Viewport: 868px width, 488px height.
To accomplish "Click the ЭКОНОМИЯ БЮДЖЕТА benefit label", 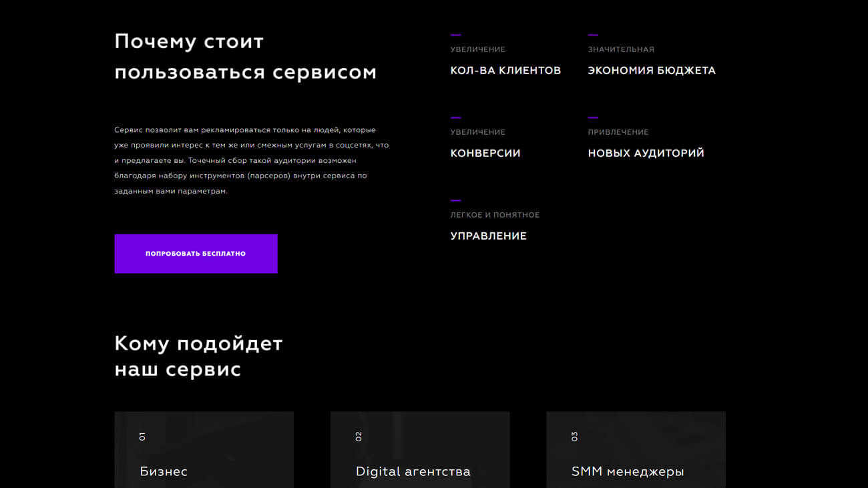I will [x=651, y=69].
